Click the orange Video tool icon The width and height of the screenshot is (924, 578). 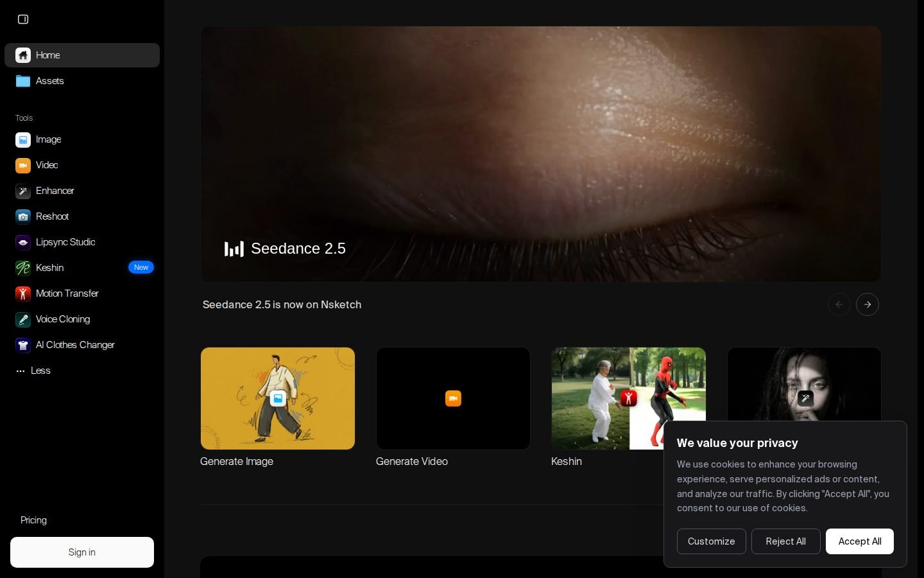pyautogui.click(x=23, y=165)
